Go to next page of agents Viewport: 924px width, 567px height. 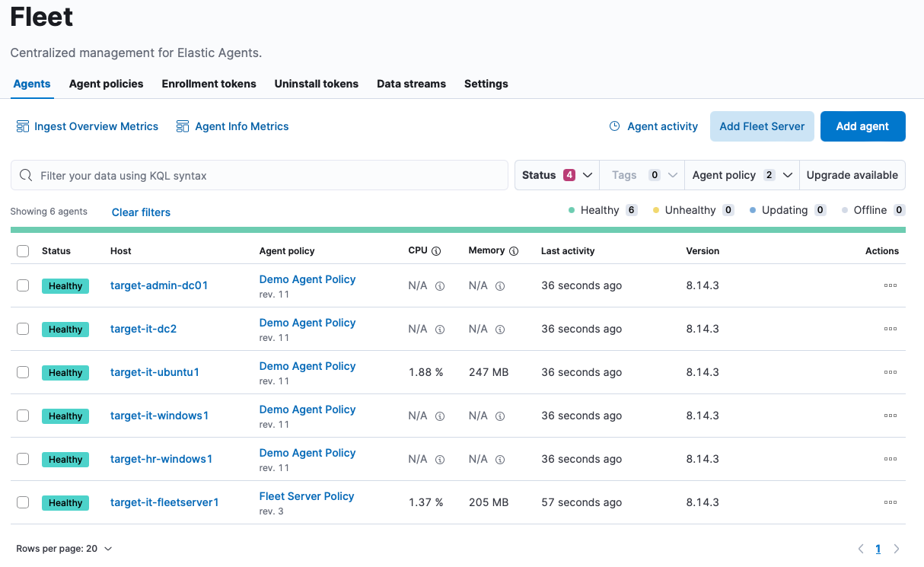[x=897, y=549]
